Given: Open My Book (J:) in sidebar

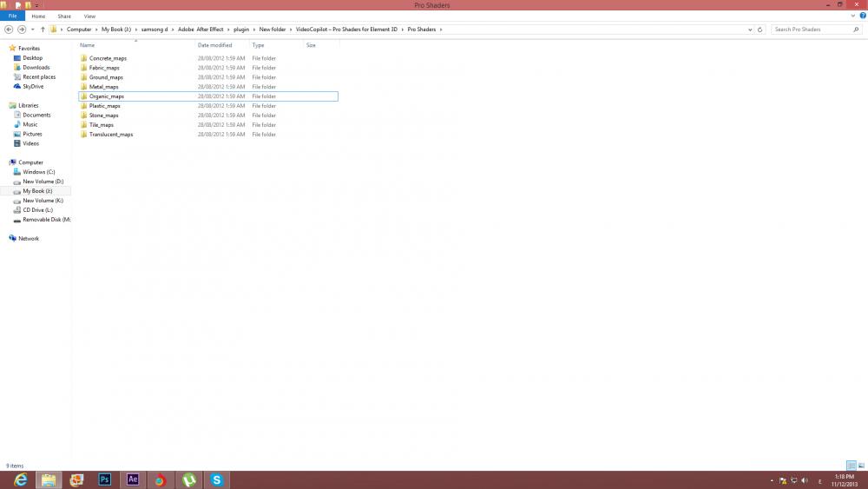Looking at the screenshot, I should click(x=37, y=191).
